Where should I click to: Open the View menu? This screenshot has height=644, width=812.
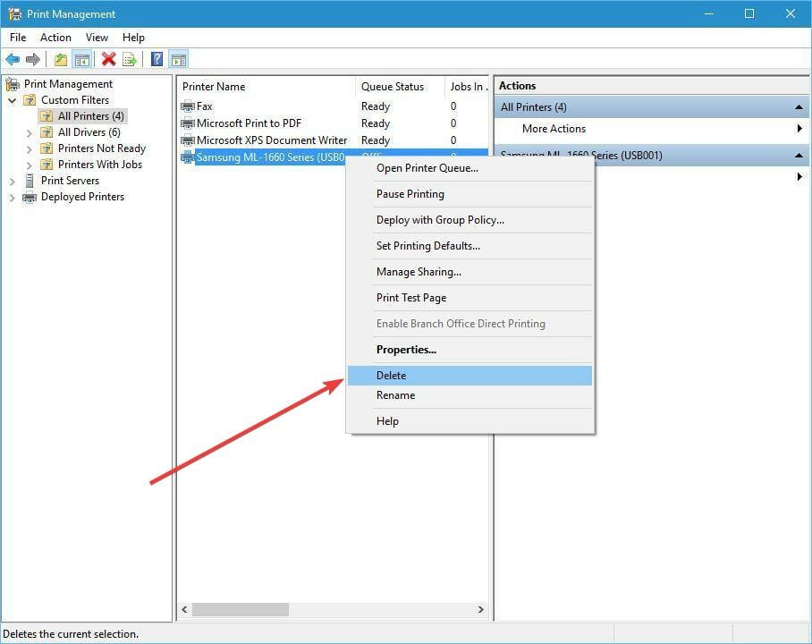[97, 38]
